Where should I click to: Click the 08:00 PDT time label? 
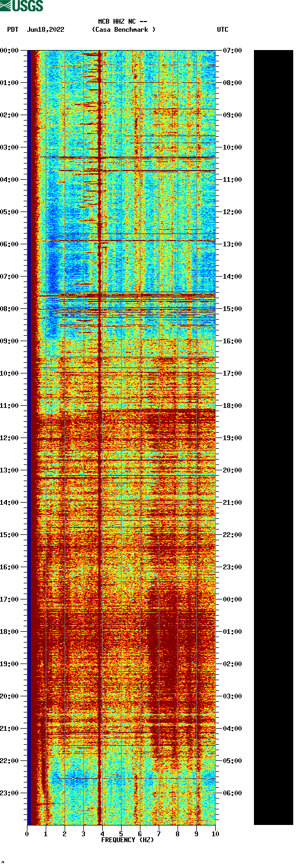(x=10, y=309)
